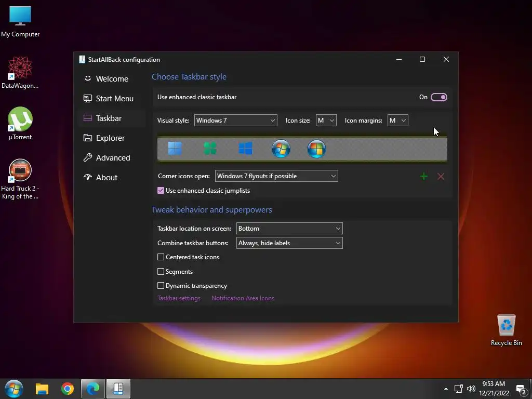The width and height of the screenshot is (532, 399).
Task: Enable Centered task icons checkbox
Action: (x=161, y=257)
